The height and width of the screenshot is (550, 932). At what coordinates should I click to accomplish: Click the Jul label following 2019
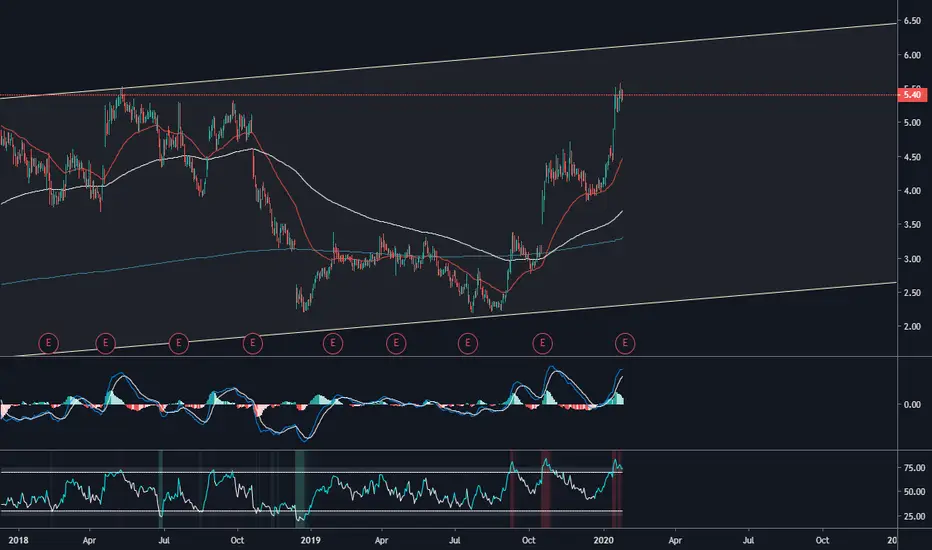pos(455,540)
